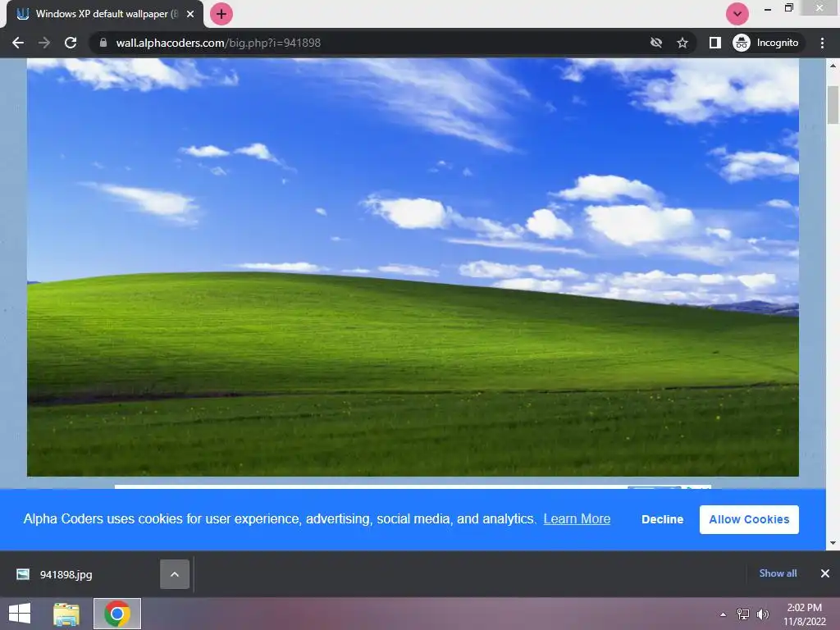Click the vertical scrollbar thumb

pos(833,105)
